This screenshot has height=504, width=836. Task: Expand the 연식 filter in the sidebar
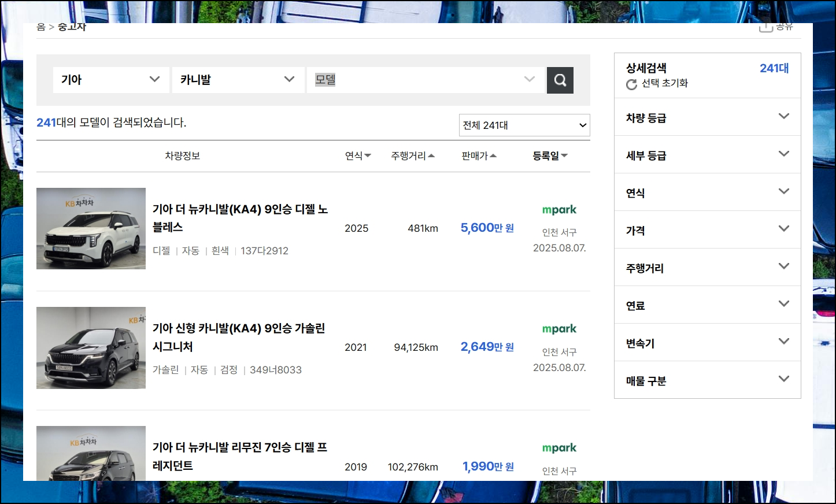707,192
